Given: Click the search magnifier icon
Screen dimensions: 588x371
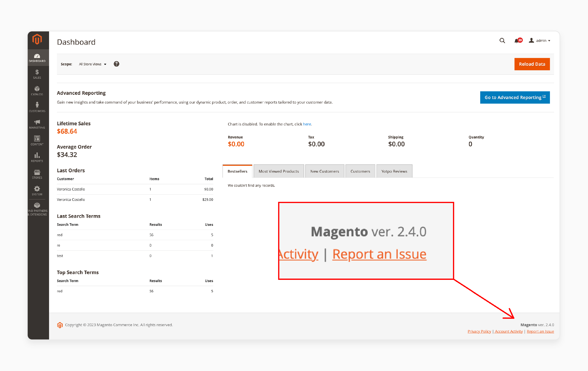Looking at the screenshot, I should (502, 41).
